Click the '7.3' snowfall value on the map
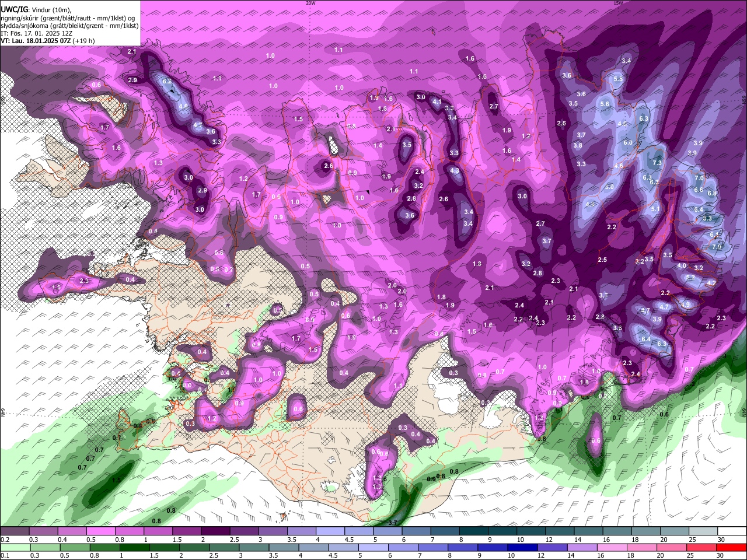 (x=657, y=163)
